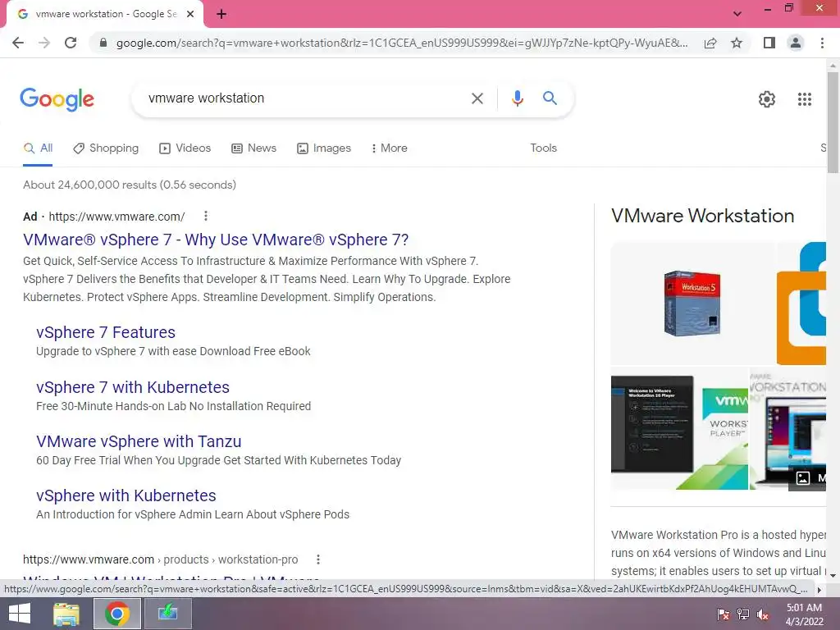This screenshot has width=840, height=630.
Task: Reload the current page
Action: (71, 43)
